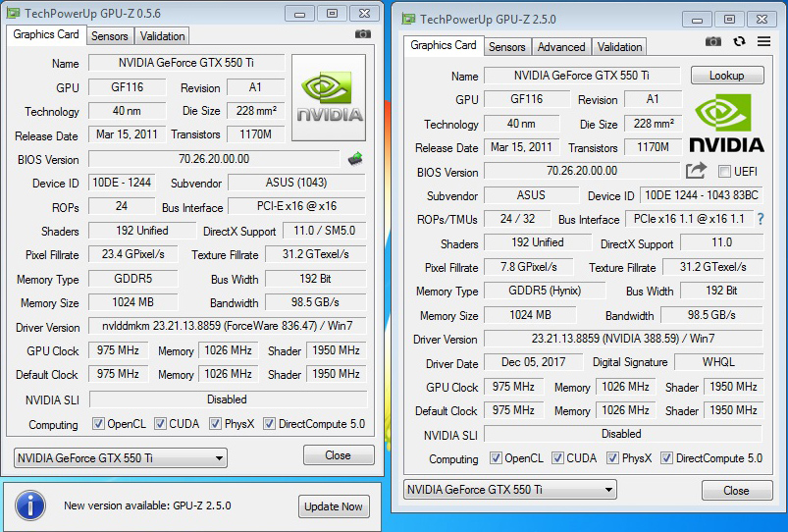Click the Device ID field 10DE 1244 - 1043 83BC

point(702,195)
